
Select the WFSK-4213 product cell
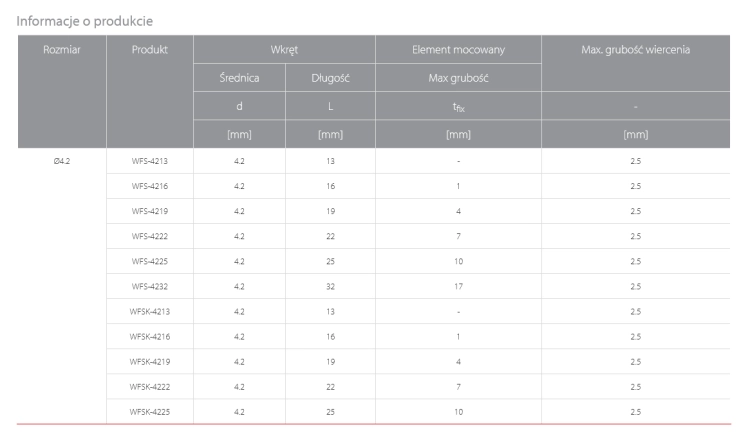[150, 312]
